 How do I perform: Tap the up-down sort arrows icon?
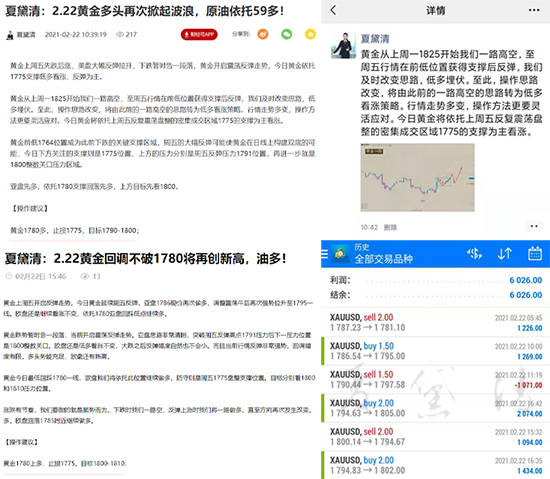tap(504, 254)
